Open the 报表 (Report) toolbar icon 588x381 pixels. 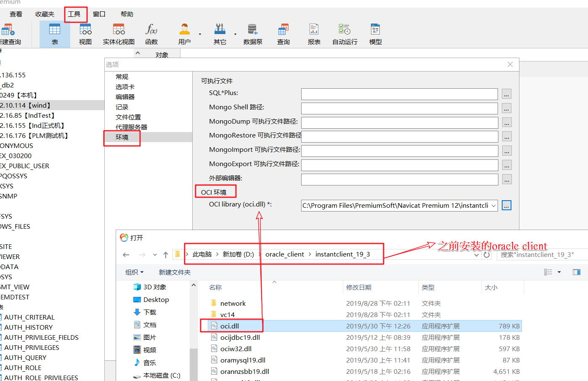[x=314, y=34]
